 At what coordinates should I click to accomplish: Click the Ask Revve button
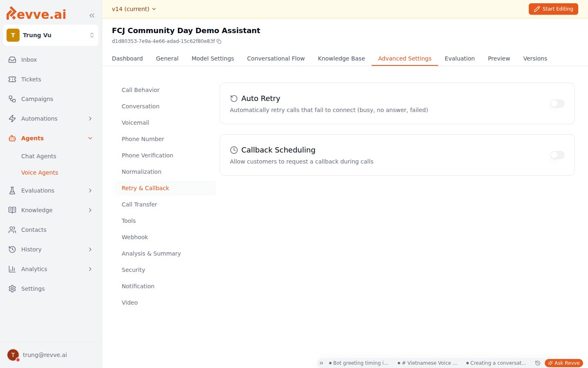pos(564,363)
